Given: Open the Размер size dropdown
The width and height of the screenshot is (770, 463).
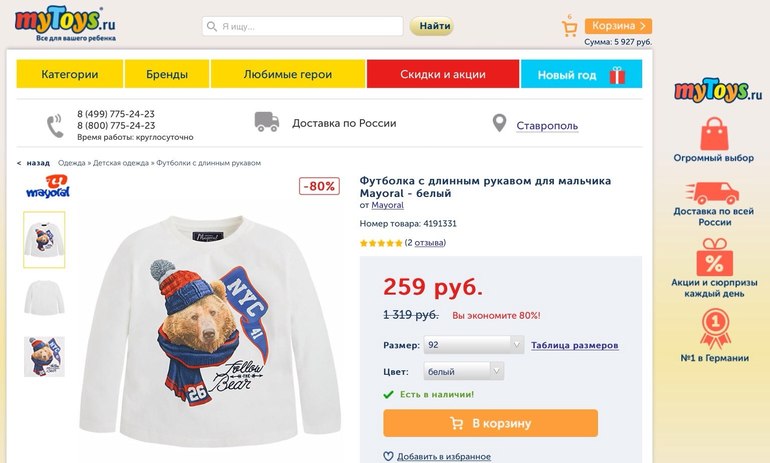Looking at the screenshot, I should point(473,345).
